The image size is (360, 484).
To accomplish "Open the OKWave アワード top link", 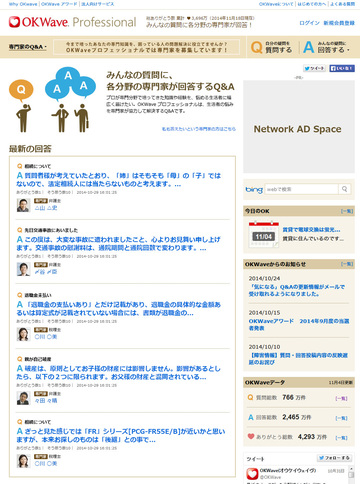I will coord(59,4).
